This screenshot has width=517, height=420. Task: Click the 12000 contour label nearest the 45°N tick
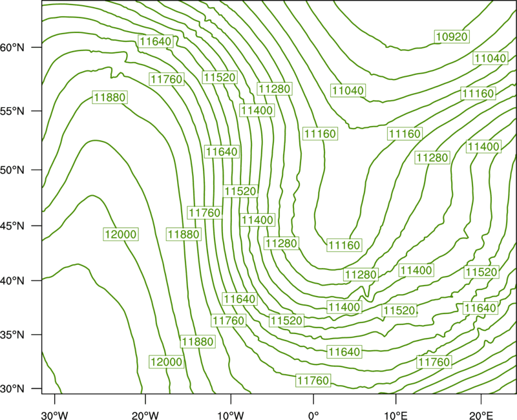pyautogui.click(x=120, y=234)
